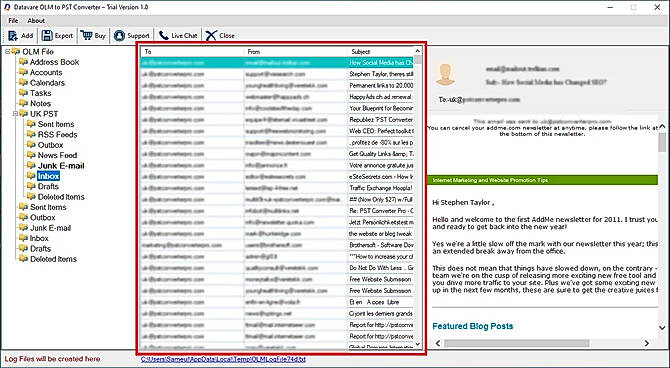Select highlighted Inbox folder under UK PST
Viewport: 670px width, 368px height.
[48, 176]
